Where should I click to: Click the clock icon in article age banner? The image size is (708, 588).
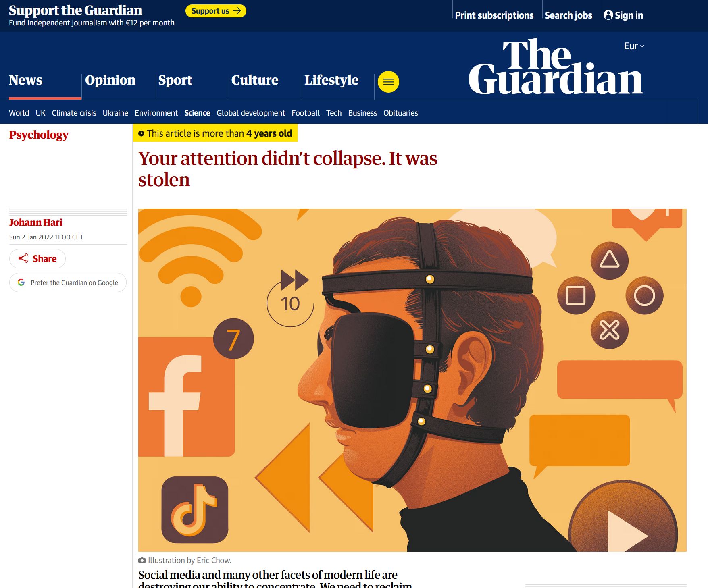point(141,133)
